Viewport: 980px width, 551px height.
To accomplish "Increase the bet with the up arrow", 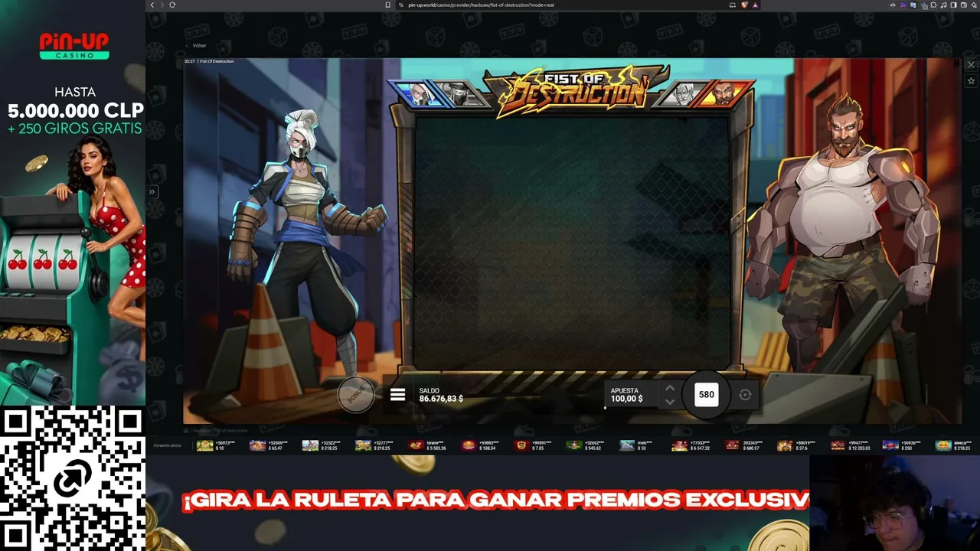I will (670, 388).
